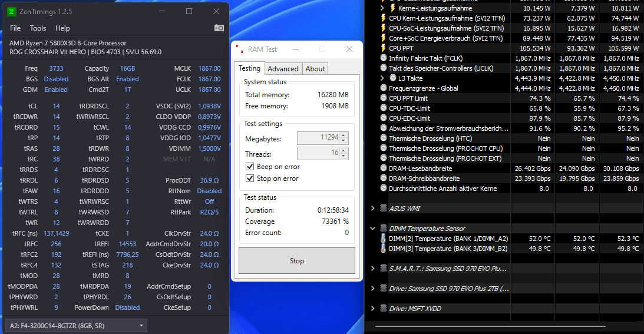Click Infinity Fabric Takt (FCLK) clock icon
Image resolution: width=644 pixels, height=334 pixels.
384,58
